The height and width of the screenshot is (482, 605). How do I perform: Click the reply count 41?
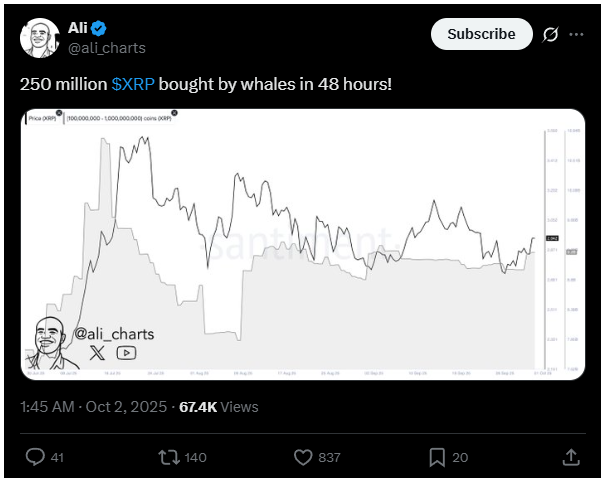point(57,457)
